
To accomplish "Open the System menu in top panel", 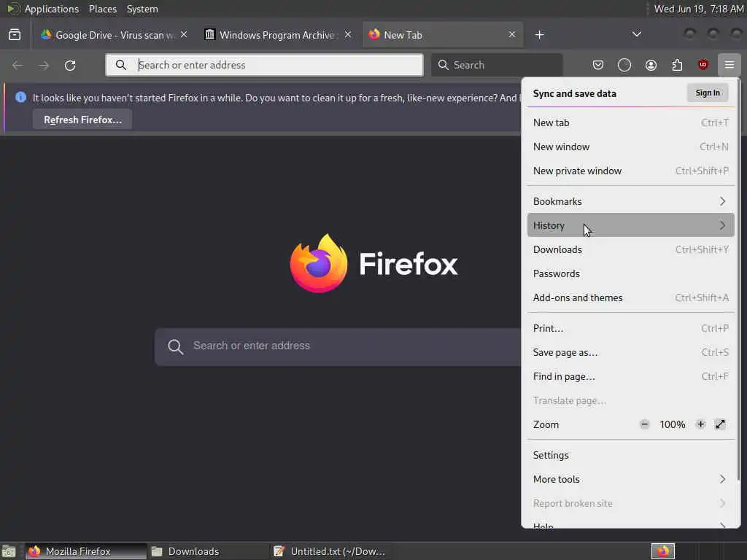I will point(142,9).
